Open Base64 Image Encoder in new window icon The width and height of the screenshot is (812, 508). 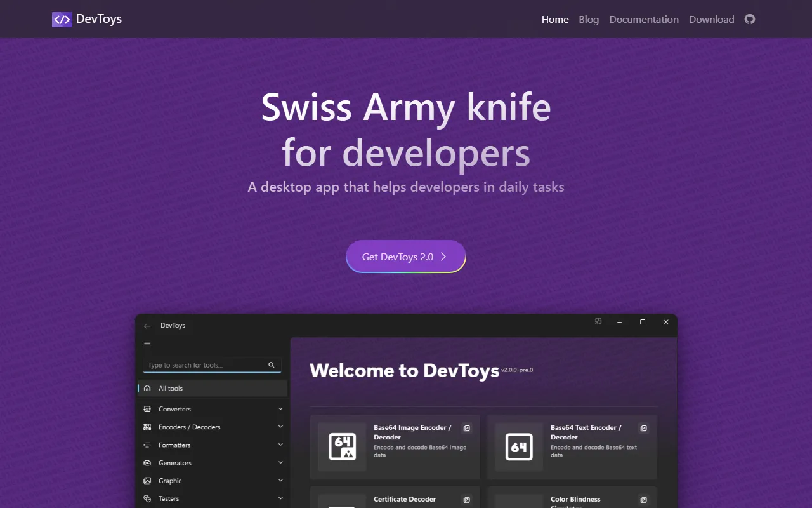(466, 429)
